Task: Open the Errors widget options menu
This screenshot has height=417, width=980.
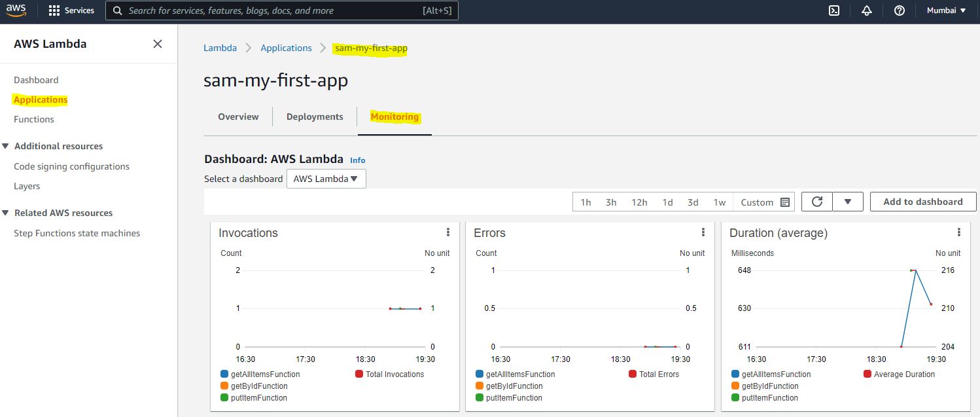Action: (x=703, y=232)
